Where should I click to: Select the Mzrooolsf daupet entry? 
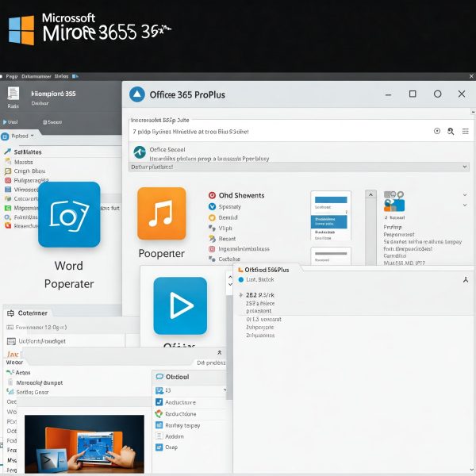[x=40, y=382]
